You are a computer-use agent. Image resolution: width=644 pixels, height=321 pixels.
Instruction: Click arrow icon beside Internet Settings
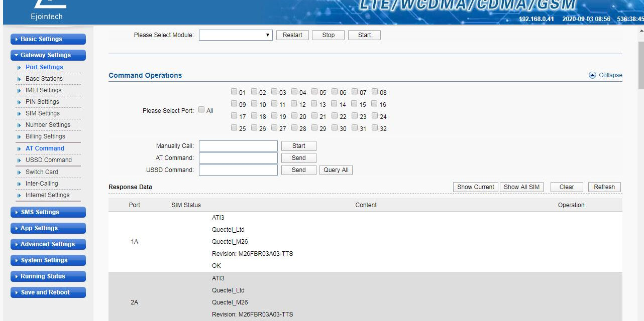pyautogui.click(x=19, y=196)
